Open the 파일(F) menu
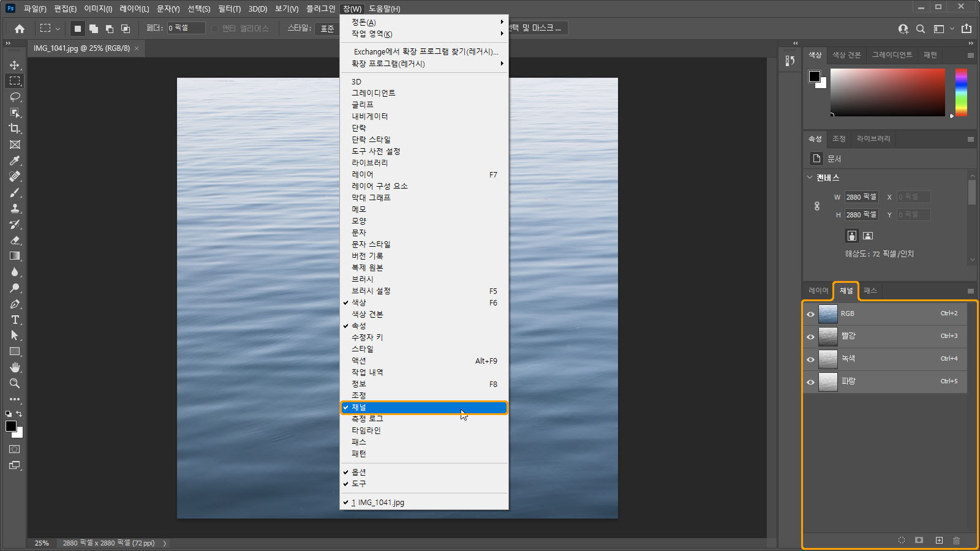The image size is (980, 551). click(x=35, y=9)
